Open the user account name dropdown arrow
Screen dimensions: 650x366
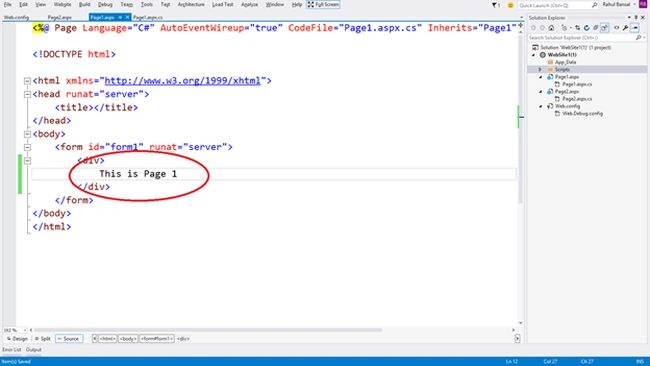coord(635,5)
